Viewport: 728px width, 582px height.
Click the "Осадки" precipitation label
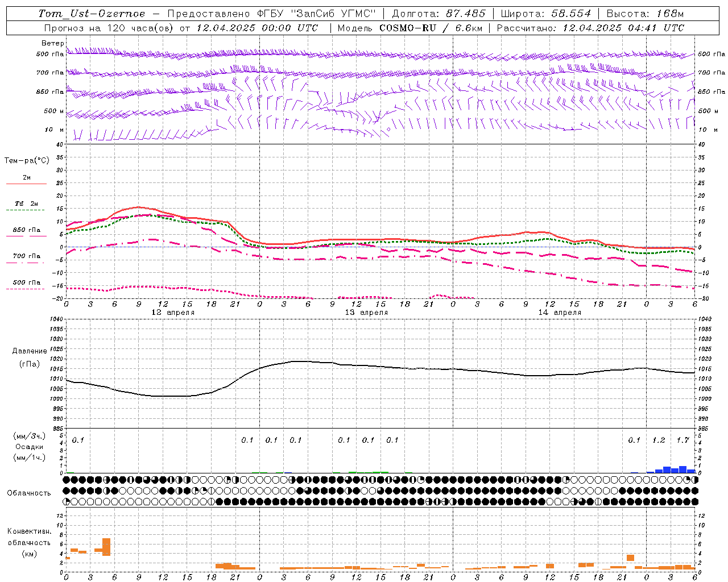pyautogui.click(x=30, y=447)
